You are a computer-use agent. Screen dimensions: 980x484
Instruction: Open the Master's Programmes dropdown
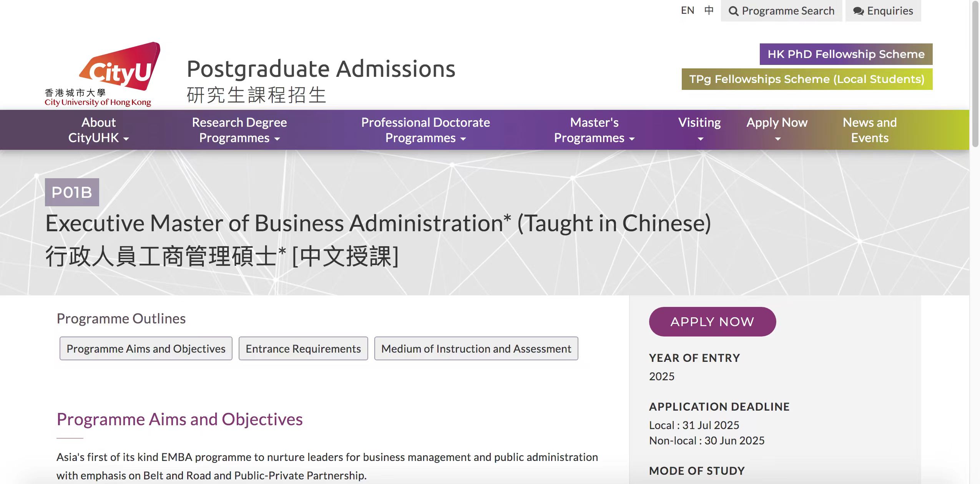(594, 130)
